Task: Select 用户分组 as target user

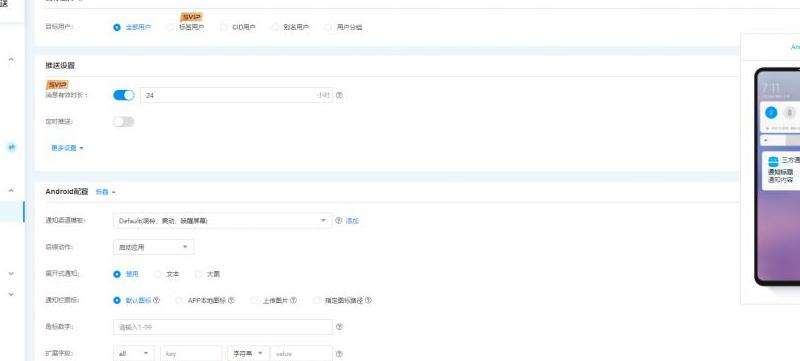Action: (329, 28)
